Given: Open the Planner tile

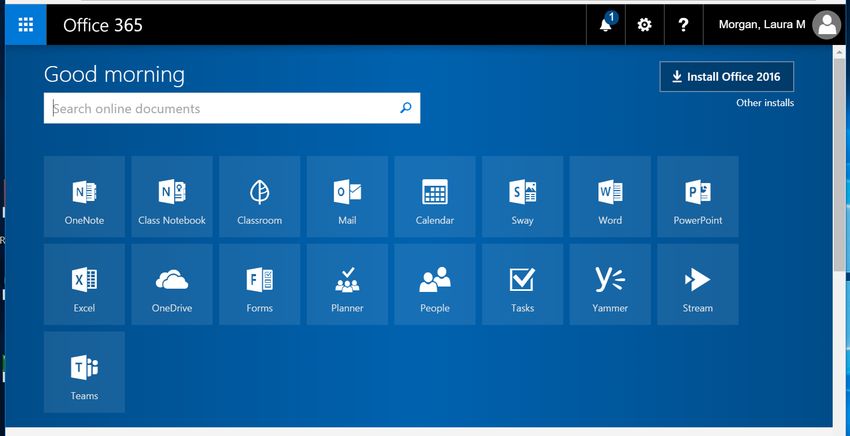Looking at the screenshot, I should point(347,284).
